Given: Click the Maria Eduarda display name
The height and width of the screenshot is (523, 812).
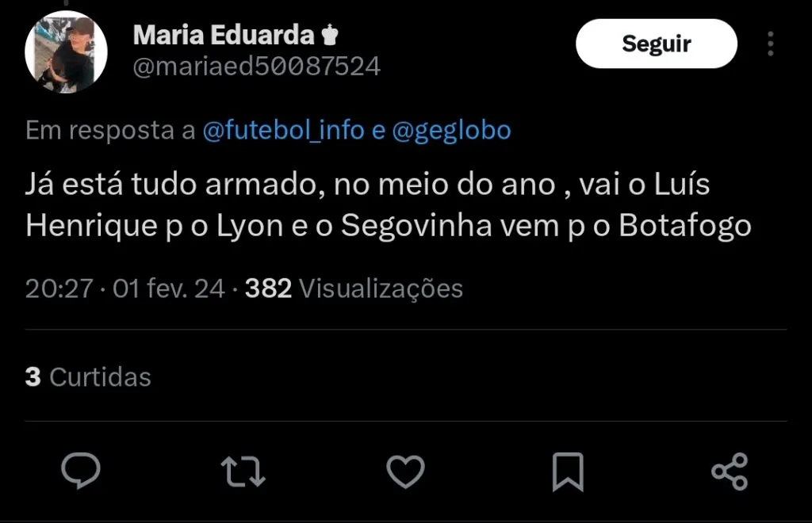Looking at the screenshot, I should (223, 35).
